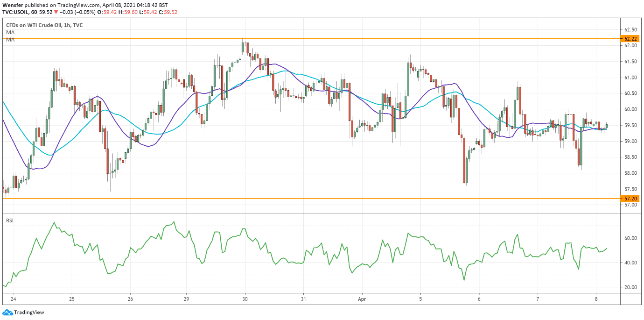Click the 40.00 level on the RSI axis
This screenshot has width=644, height=320.
pyautogui.click(x=630, y=263)
